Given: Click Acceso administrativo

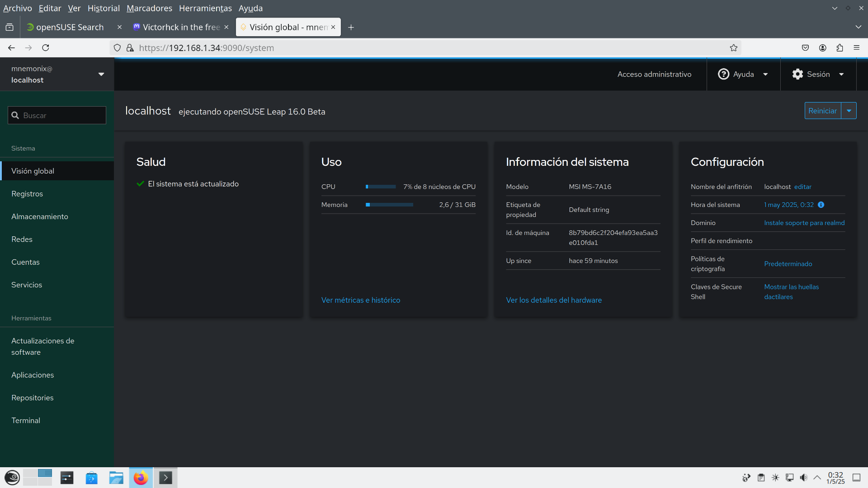Looking at the screenshot, I should [654, 74].
